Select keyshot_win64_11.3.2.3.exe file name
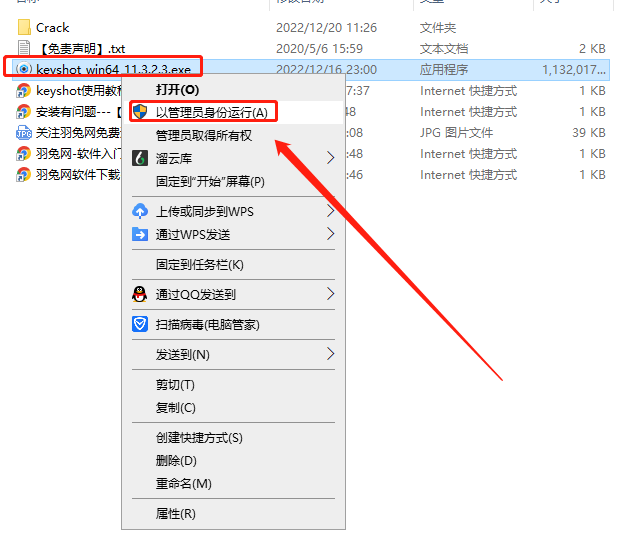The height and width of the screenshot is (560, 633). click(113, 69)
